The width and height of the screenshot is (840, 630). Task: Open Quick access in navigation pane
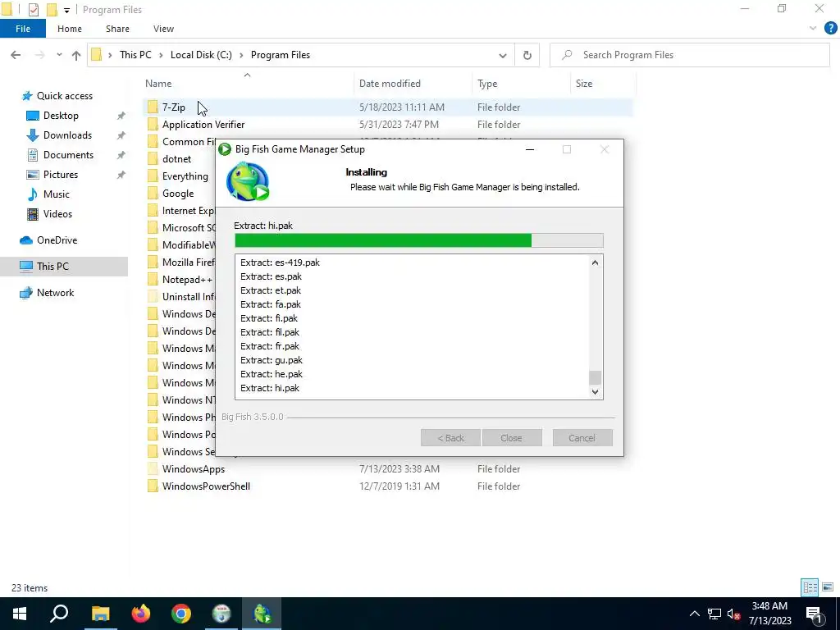coord(64,96)
